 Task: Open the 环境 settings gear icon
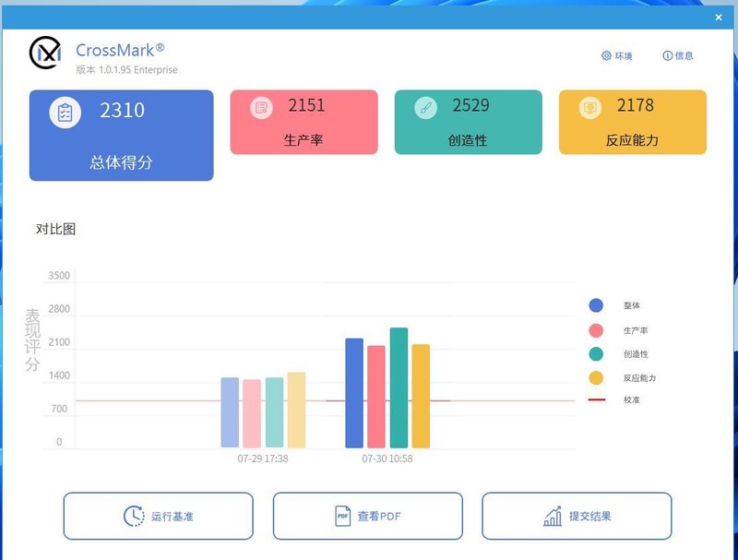pyautogui.click(x=605, y=54)
